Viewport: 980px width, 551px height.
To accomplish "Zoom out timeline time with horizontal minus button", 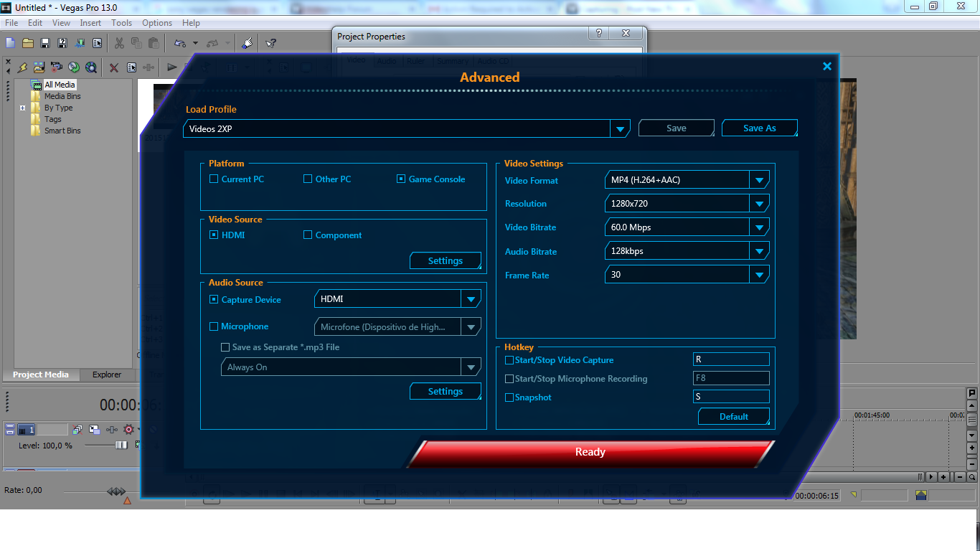I will pos(958,476).
